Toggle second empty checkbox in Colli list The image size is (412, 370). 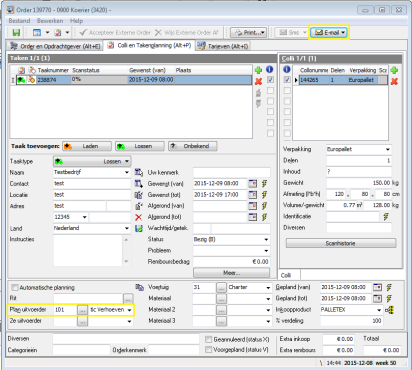pyautogui.click(x=287, y=101)
